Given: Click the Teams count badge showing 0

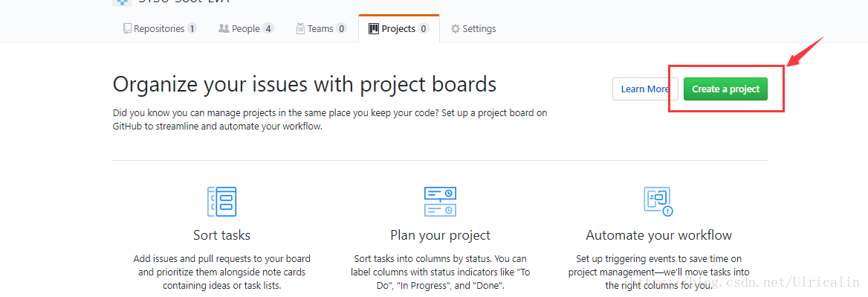Looking at the screenshot, I should click(x=341, y=28).
